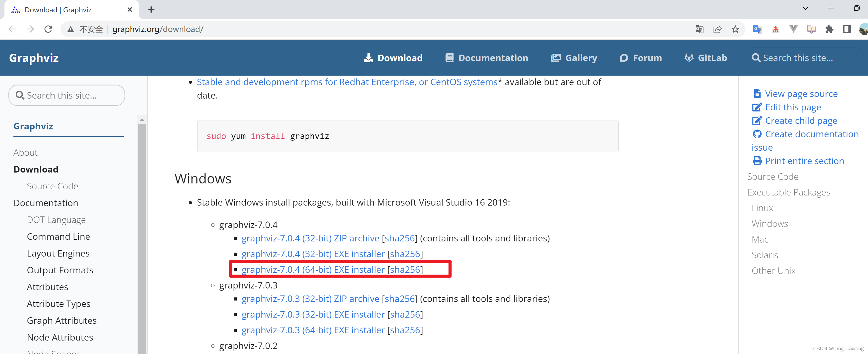Select Download in the sidebar

36,170
